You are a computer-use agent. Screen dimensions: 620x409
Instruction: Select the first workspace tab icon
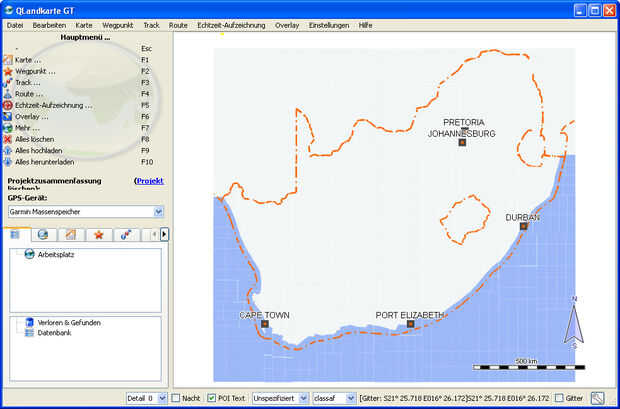click(x=15, y=235)
